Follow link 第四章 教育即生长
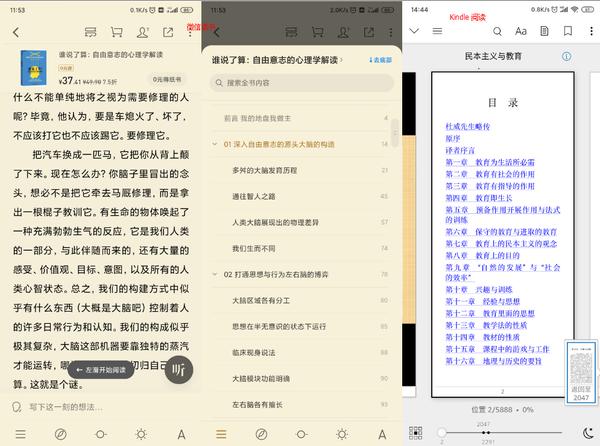600x446 pixels. [479, 198]
